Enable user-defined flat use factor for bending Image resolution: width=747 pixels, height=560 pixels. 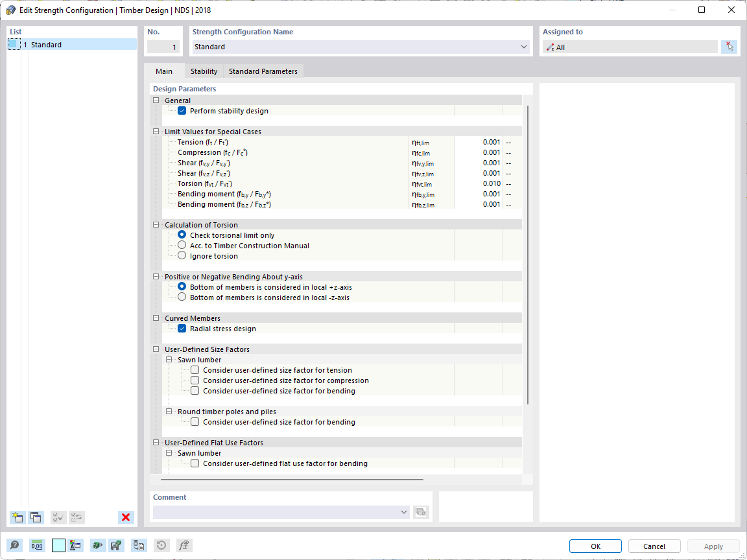pos(195,463)
